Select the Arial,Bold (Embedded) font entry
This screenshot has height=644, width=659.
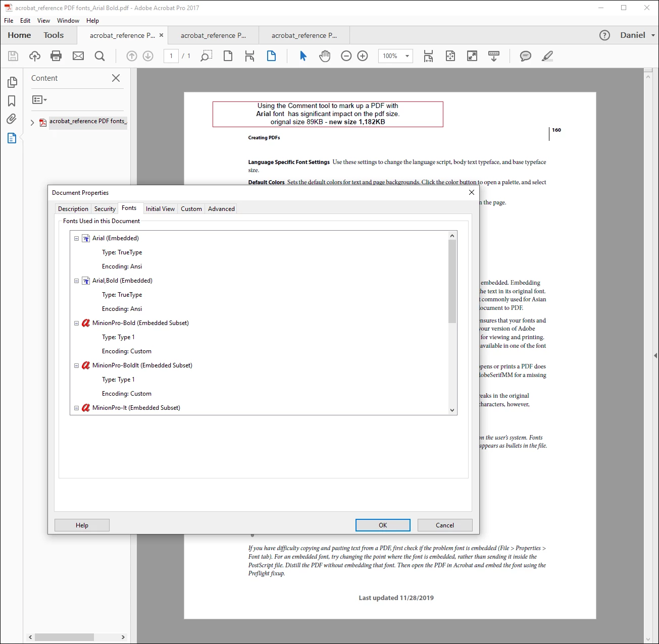coord(122,281)
